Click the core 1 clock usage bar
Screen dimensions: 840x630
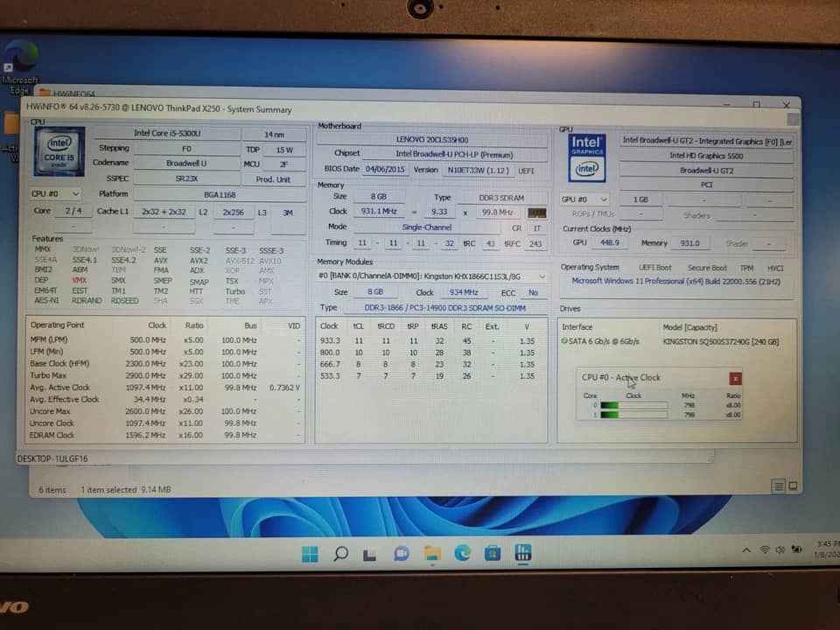(x=633, y=415)
